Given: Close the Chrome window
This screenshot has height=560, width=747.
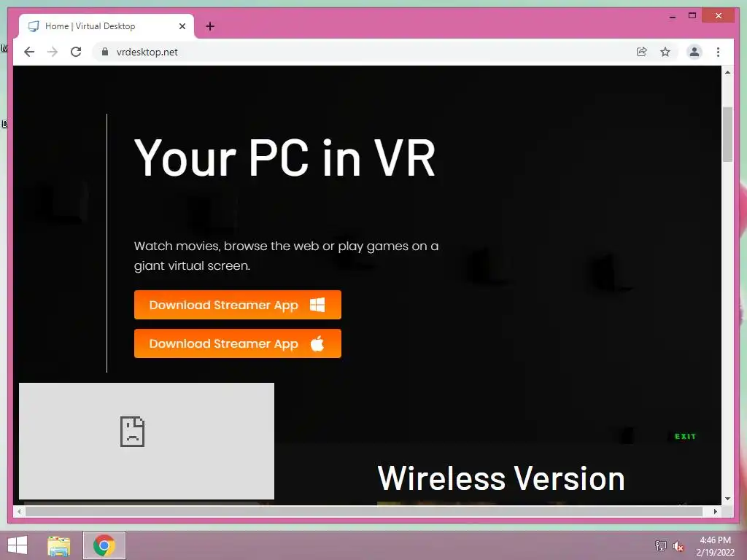Looking at the screenshot, I should coord(719,16).
